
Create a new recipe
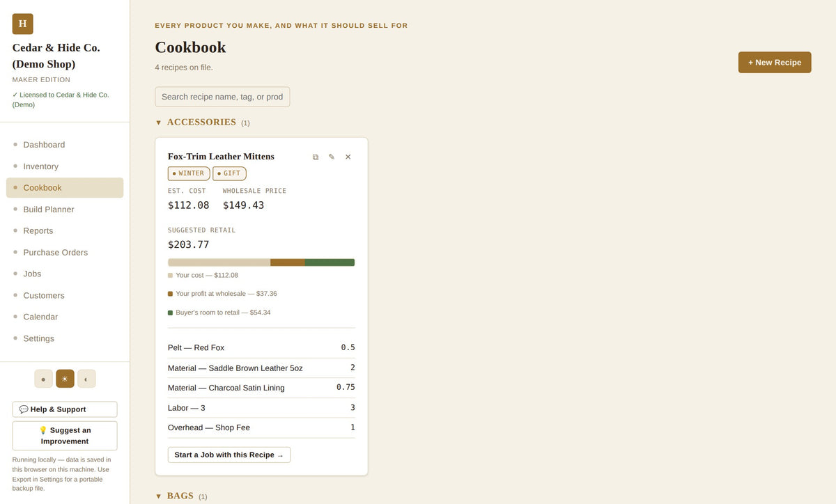775,62
